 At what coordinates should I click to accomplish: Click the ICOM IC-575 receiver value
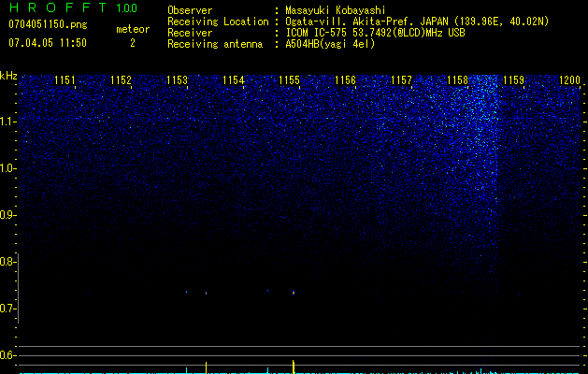pos(375,33)
